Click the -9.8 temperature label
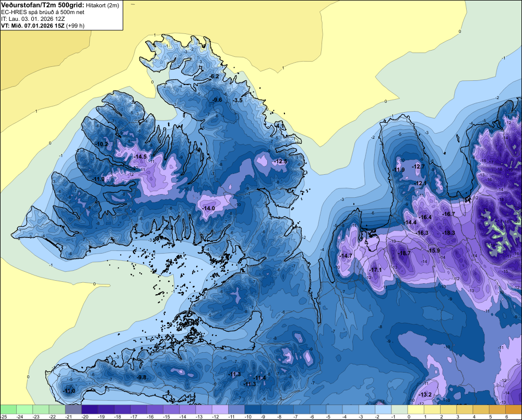This screenshot has width=522, height=420. pos(142,377)
